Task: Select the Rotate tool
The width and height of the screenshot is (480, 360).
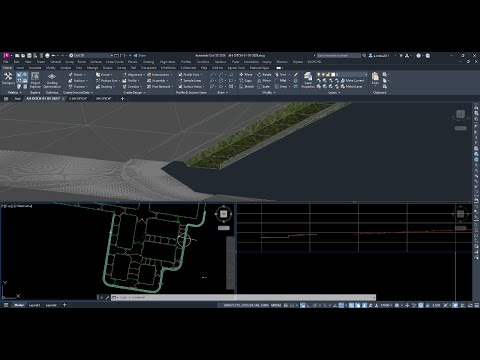Action: (264, 75)
